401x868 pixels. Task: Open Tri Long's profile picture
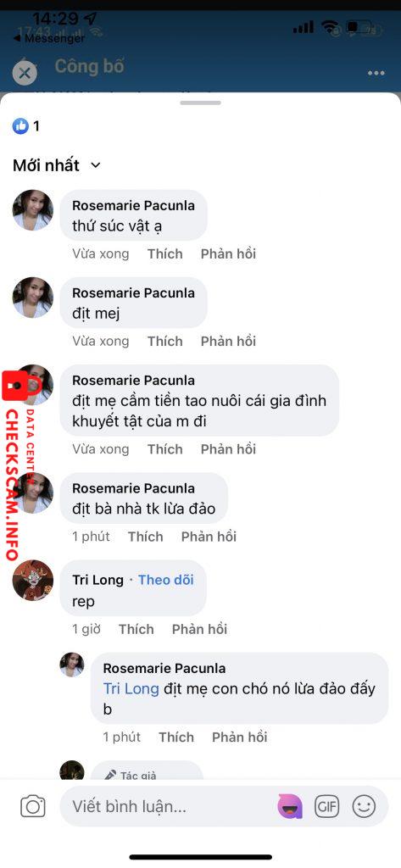click(x=33, y=580)
